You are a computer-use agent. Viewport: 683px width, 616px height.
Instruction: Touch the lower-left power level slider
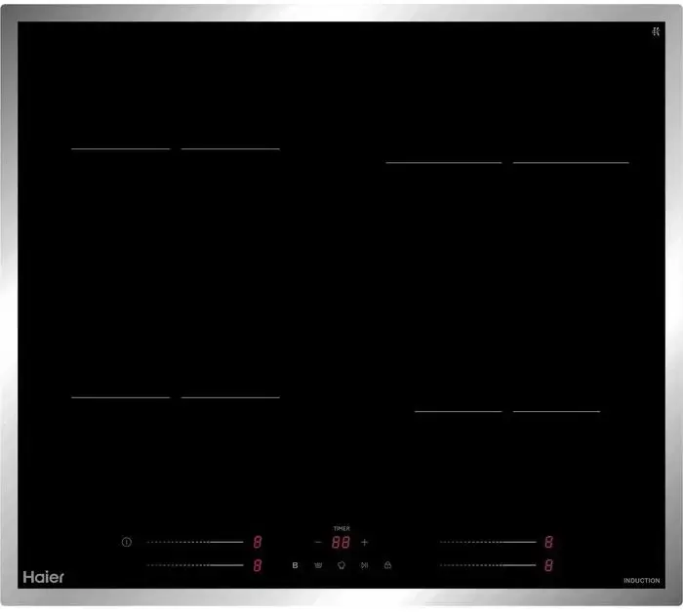click(x=194, y=565)
